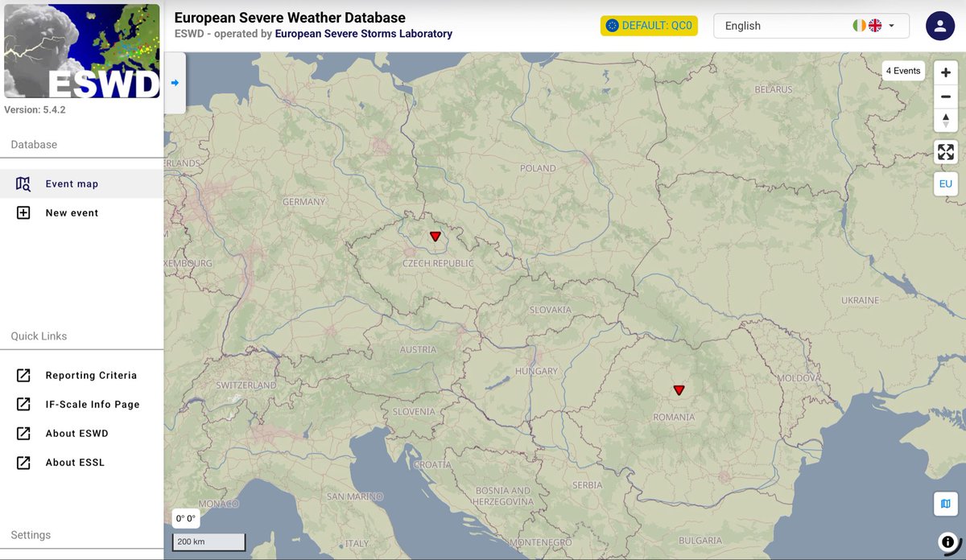Open the map layers button
This screenshot has width=966, height=560.
946,504
